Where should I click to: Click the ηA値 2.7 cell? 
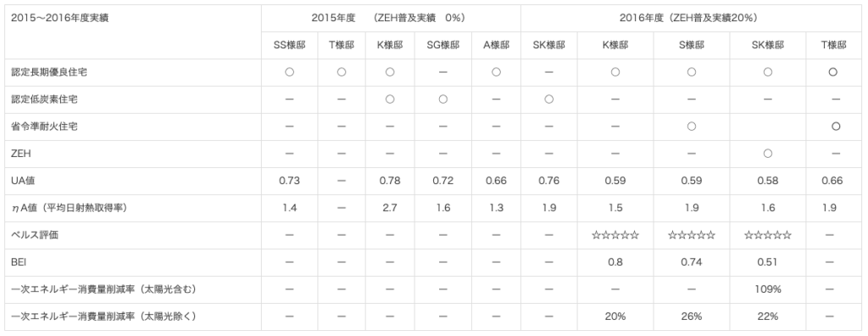point(390,208)
